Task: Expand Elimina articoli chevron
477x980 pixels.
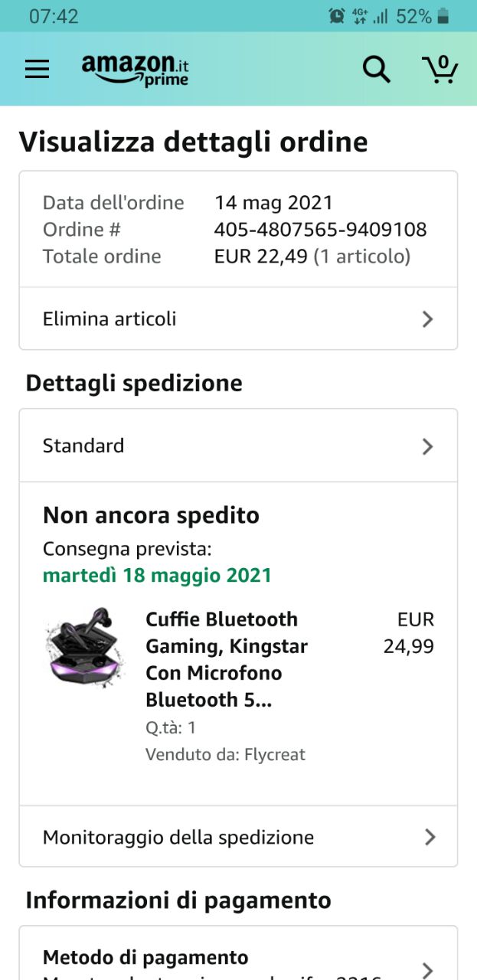Action: 428,319
